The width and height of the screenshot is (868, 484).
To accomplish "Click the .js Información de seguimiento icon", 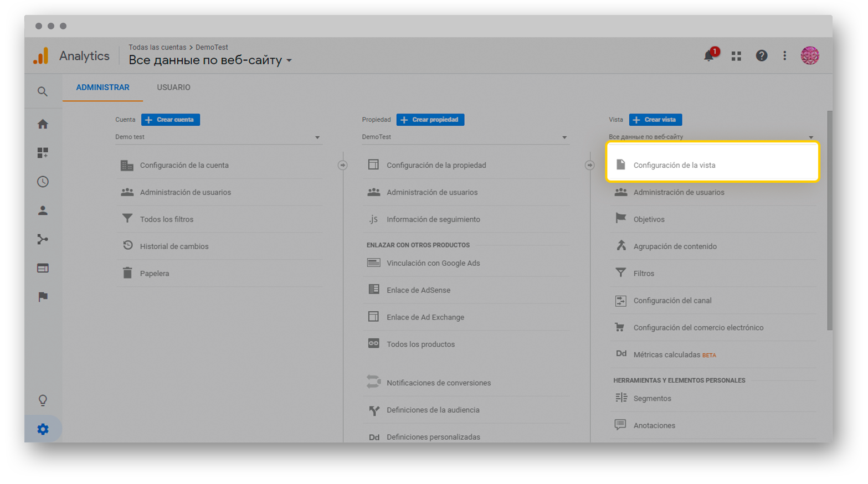I will (374, 219).
